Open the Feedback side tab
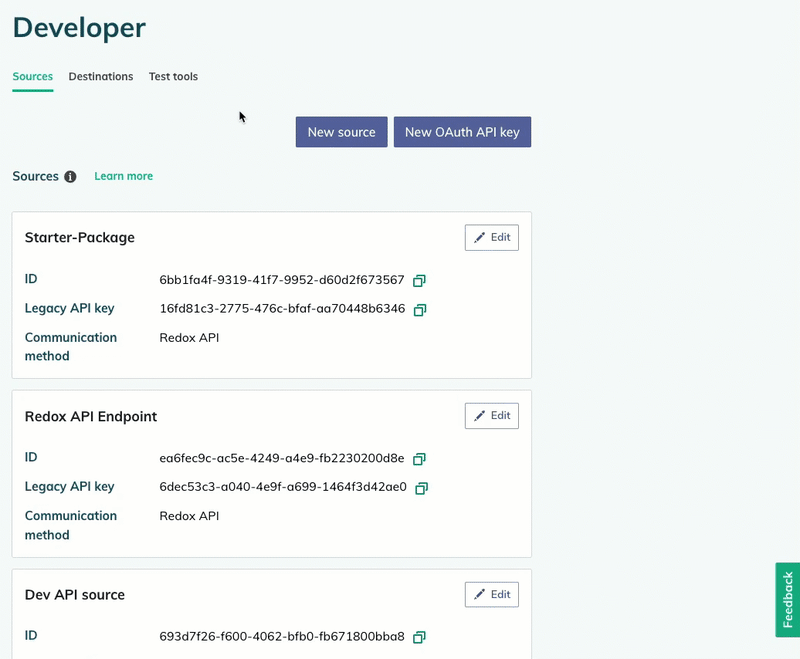 [x=787, y=599]
